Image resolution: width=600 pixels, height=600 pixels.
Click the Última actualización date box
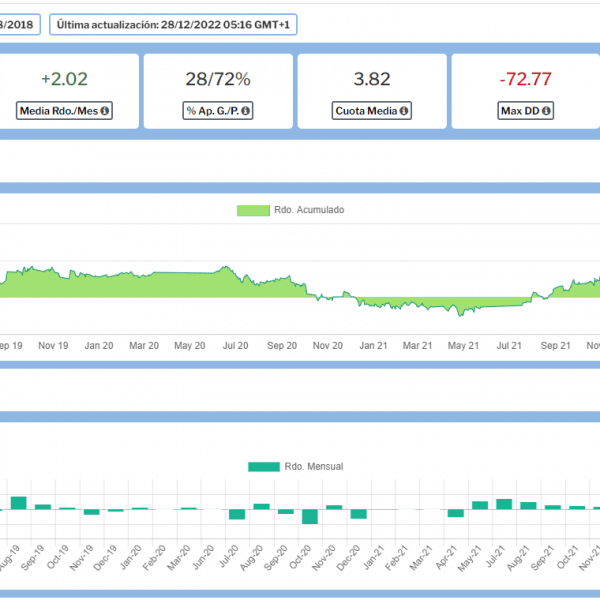coord(173,25)
